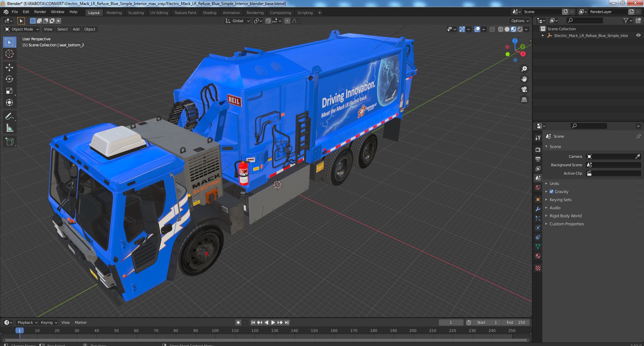Switch to the Shading workspace tab
Image resolution: width=644 pixels, height=346 pixels.
click(x=209, y=13)
